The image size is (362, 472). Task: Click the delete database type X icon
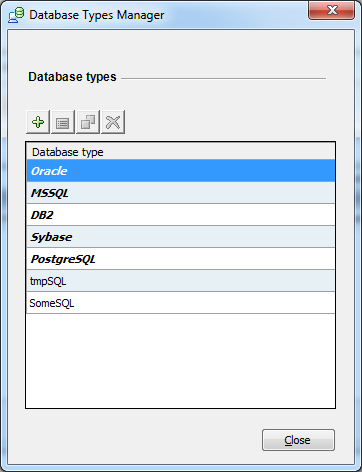tap(113, 122)
